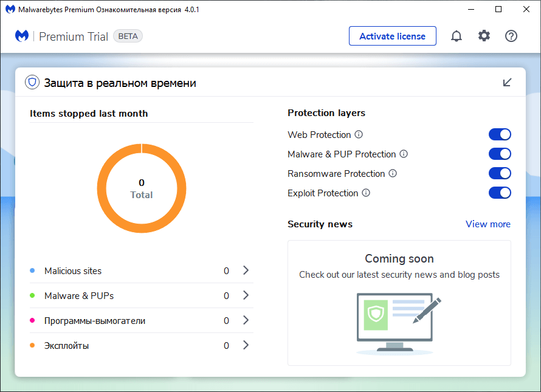
Task: Disable the Web Protection toggle
Action: [500, 134]
